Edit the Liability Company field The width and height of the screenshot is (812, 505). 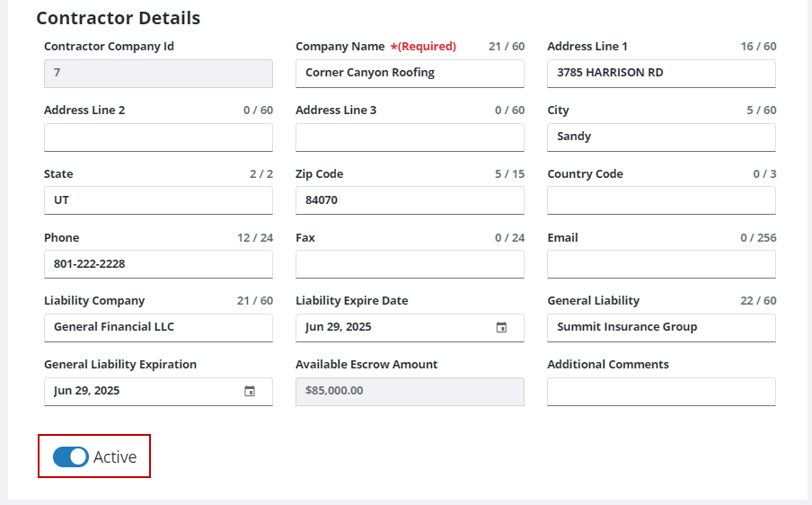(158, 327)
